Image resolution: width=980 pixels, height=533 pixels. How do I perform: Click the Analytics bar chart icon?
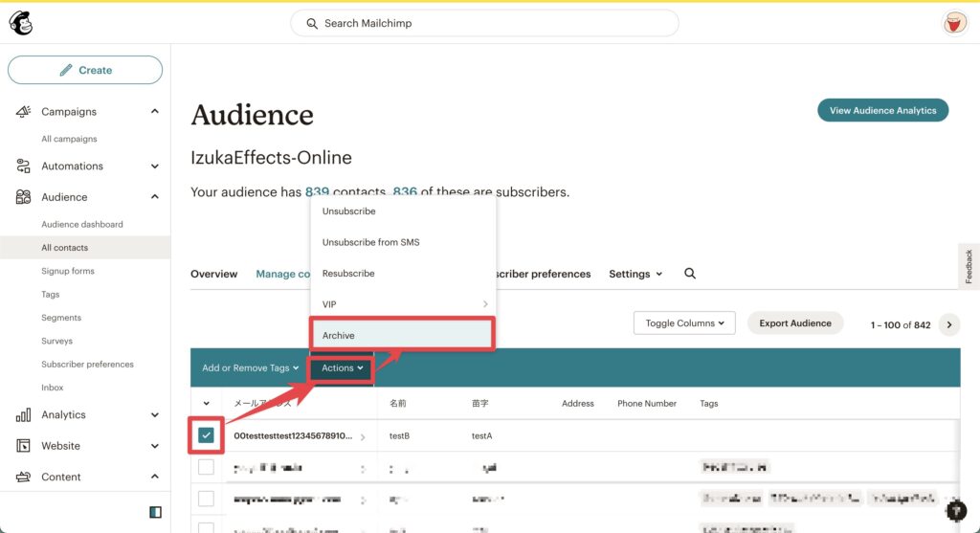tap(23, 415)
